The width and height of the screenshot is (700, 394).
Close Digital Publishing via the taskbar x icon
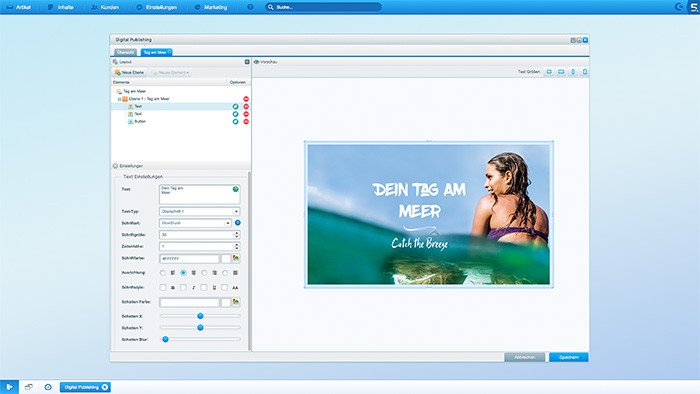[104, 387]
